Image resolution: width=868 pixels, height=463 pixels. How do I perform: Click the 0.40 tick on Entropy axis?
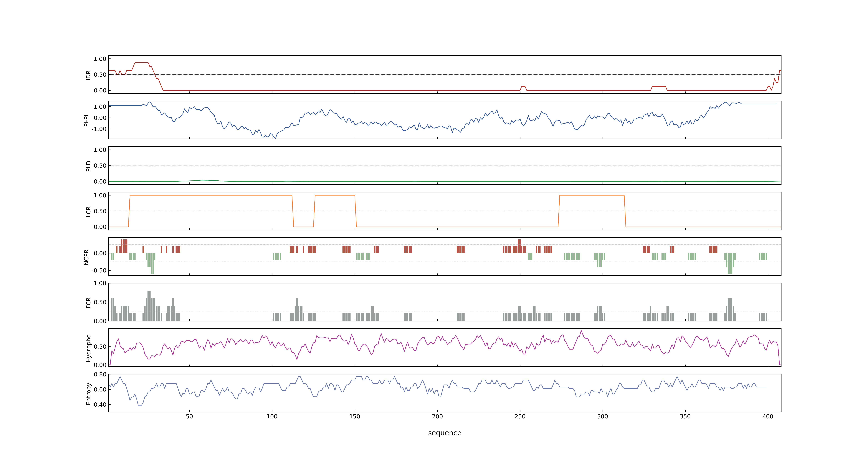coord(100,405)
